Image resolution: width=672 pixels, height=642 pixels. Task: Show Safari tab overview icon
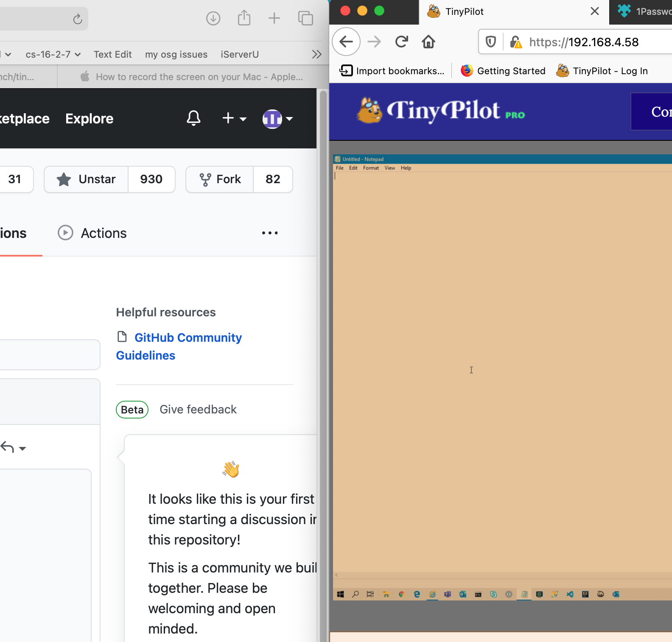point(305,18)
